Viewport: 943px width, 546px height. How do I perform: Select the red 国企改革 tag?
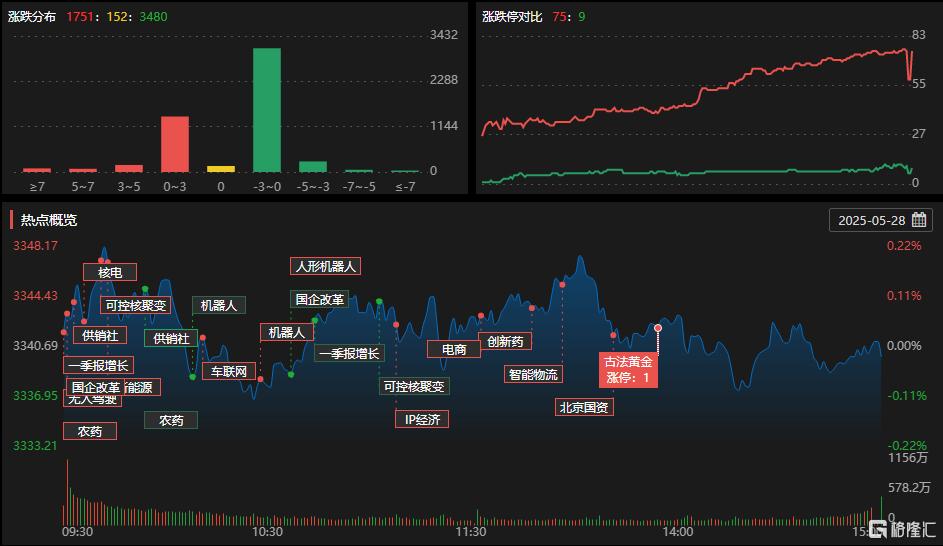pyautogui.click(x=95, y=387)
